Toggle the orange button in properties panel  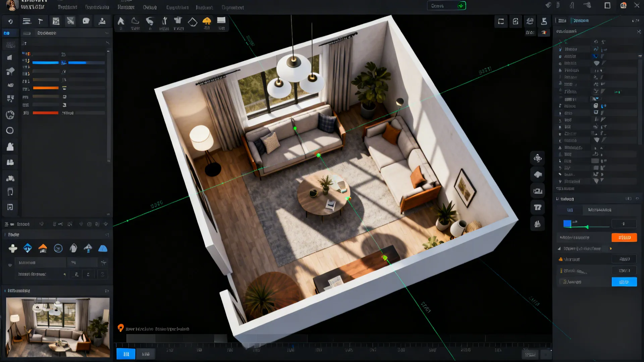624,237
